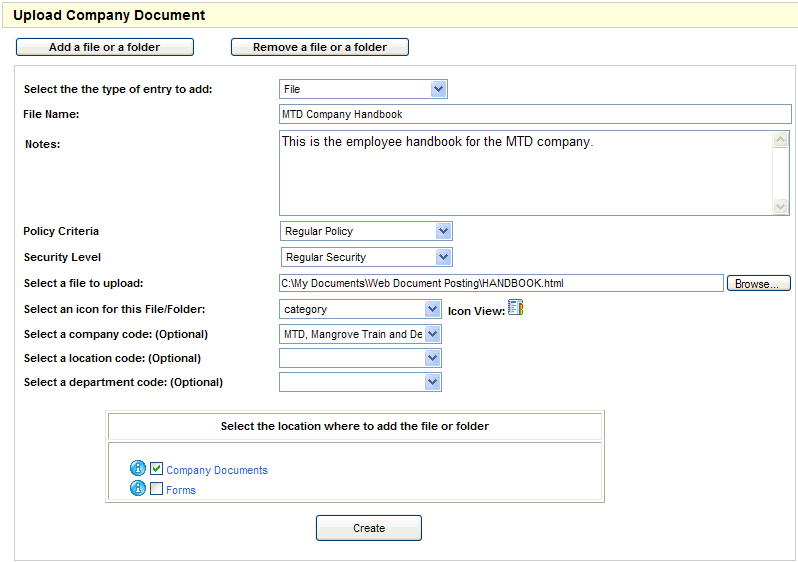
Task: Click the 'Select the the type of entry to add:' label
Action: [x=118, y=89]
